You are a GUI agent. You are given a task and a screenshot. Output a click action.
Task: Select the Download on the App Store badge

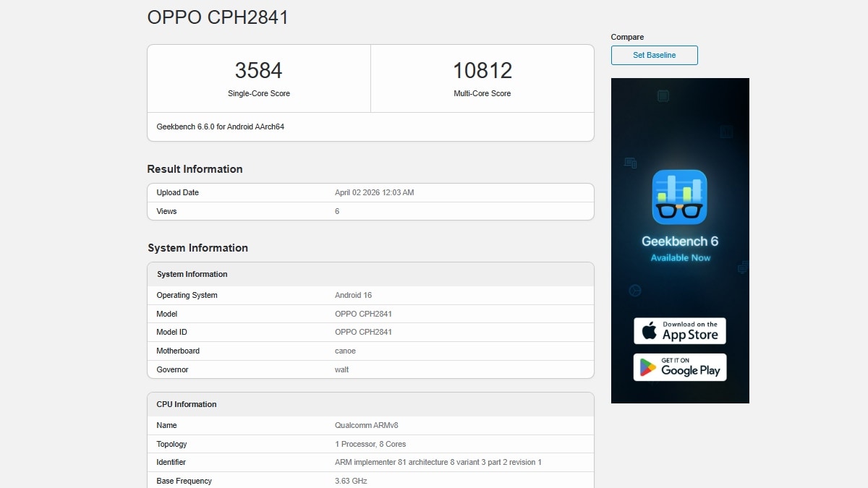tap(679, 330)
